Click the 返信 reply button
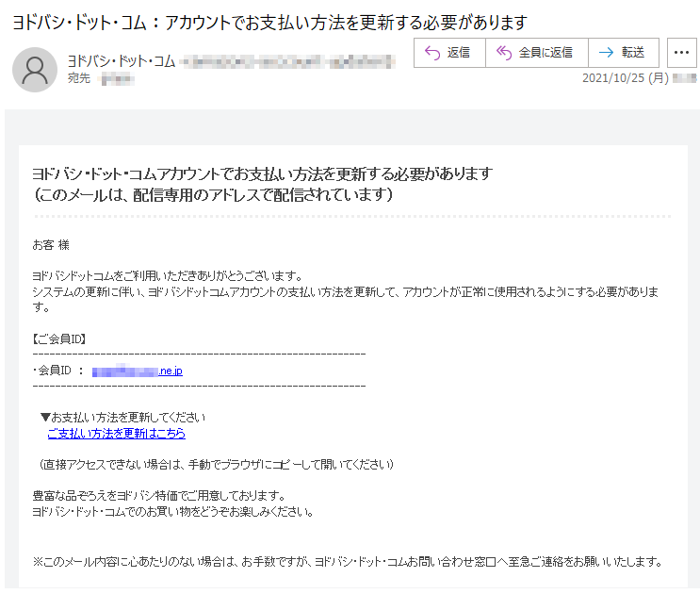Screen dimensions: 700x594 coord(449,53)
